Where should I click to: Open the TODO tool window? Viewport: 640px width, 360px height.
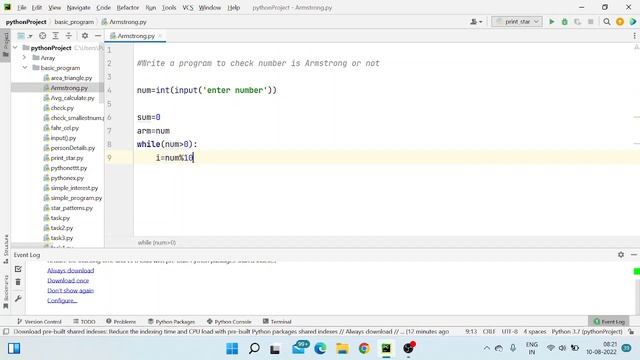tap(84, 322)
